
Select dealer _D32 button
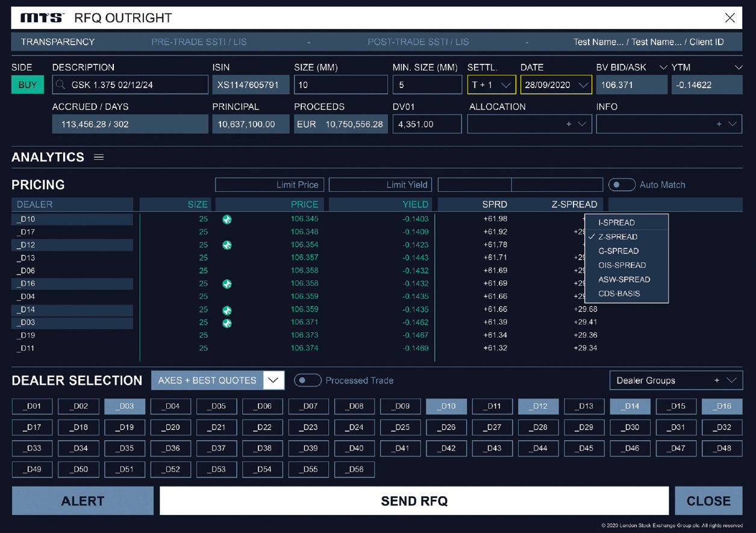[722, 427]
